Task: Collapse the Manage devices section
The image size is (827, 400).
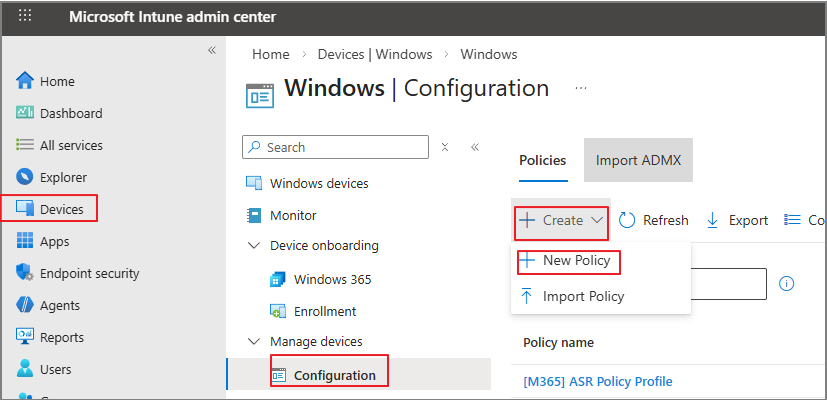Action: click(x=254, y=341)
